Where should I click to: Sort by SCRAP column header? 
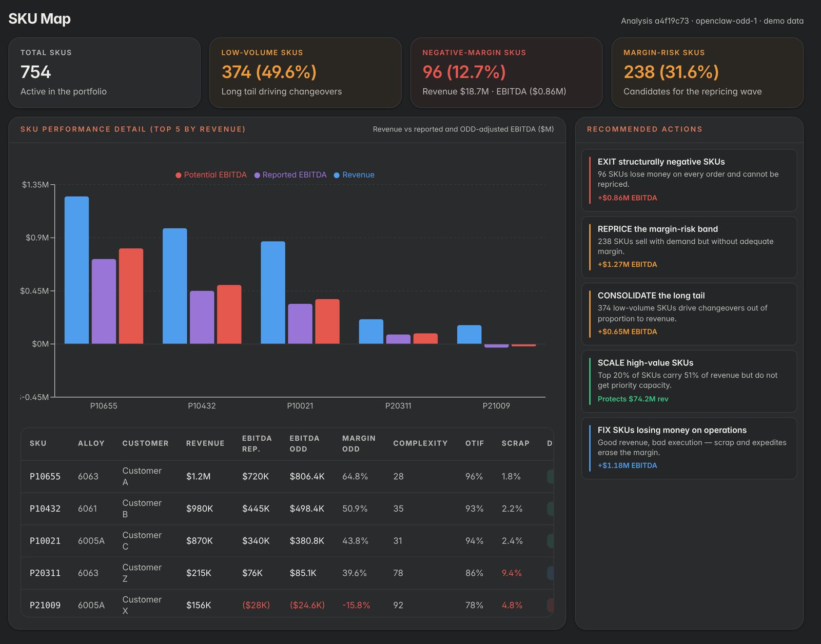(515, 443)
